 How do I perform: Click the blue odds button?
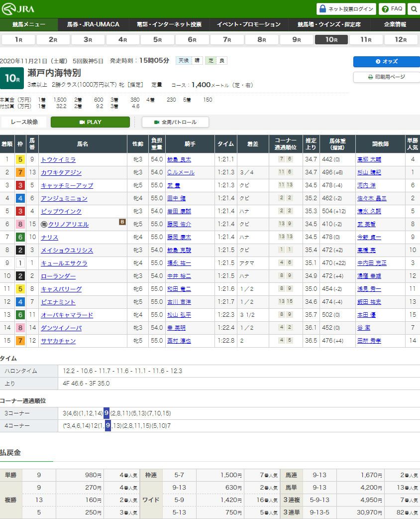point(386,62)
